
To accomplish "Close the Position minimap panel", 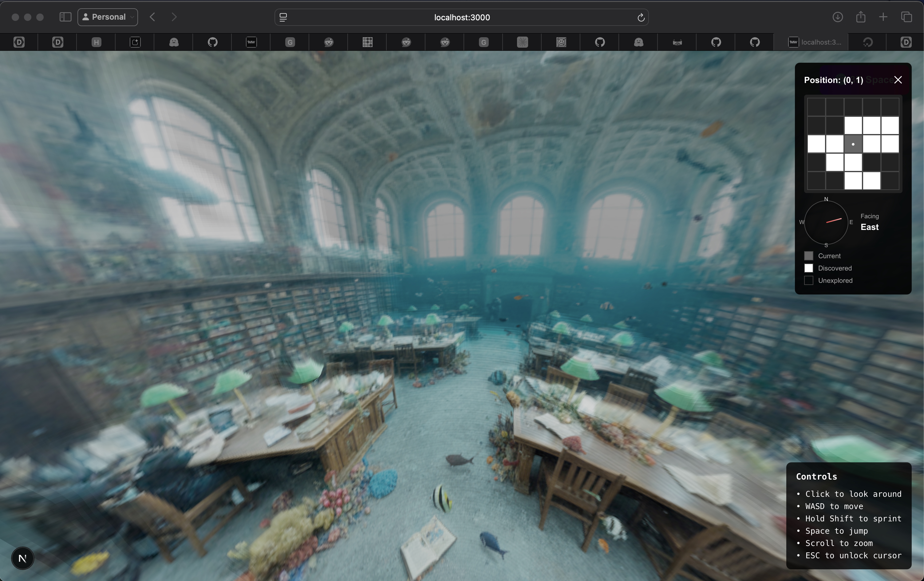I will 898,80.
